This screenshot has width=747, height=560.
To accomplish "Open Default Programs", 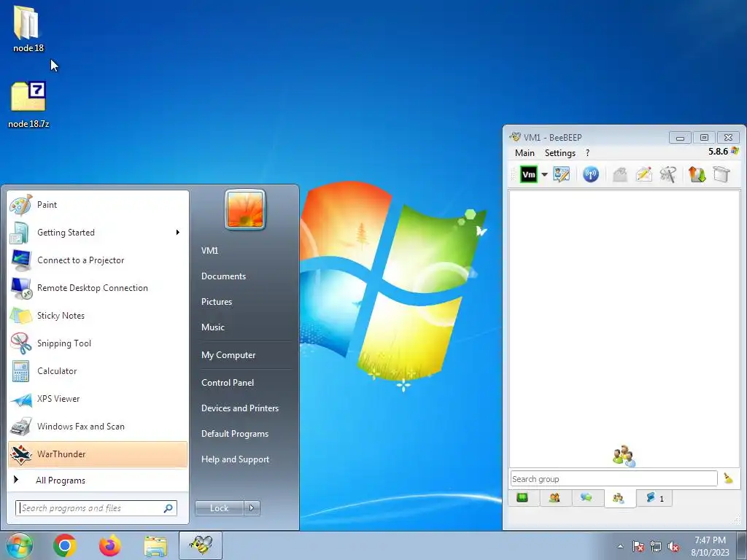I will coord(234,434).
